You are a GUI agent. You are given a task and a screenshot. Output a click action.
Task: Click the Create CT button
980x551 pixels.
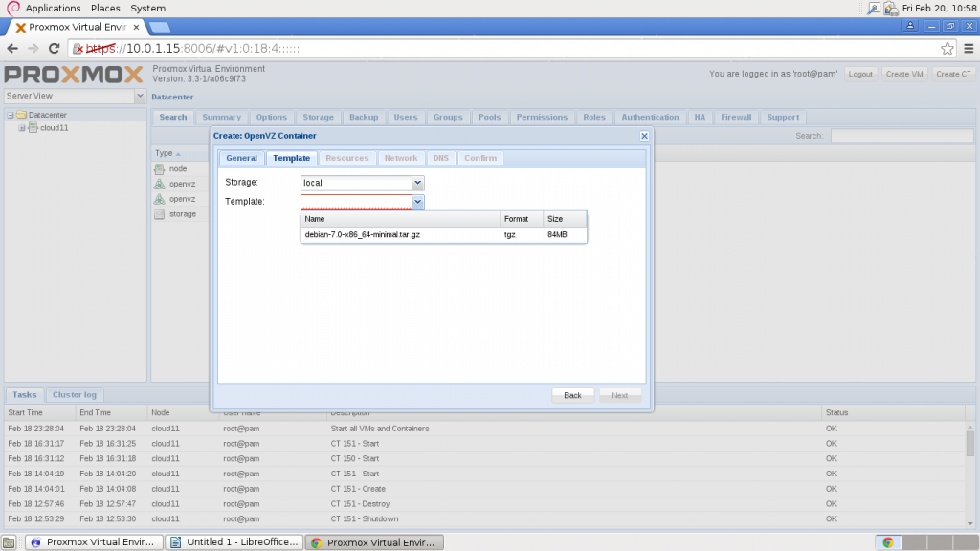pos(953,74)
